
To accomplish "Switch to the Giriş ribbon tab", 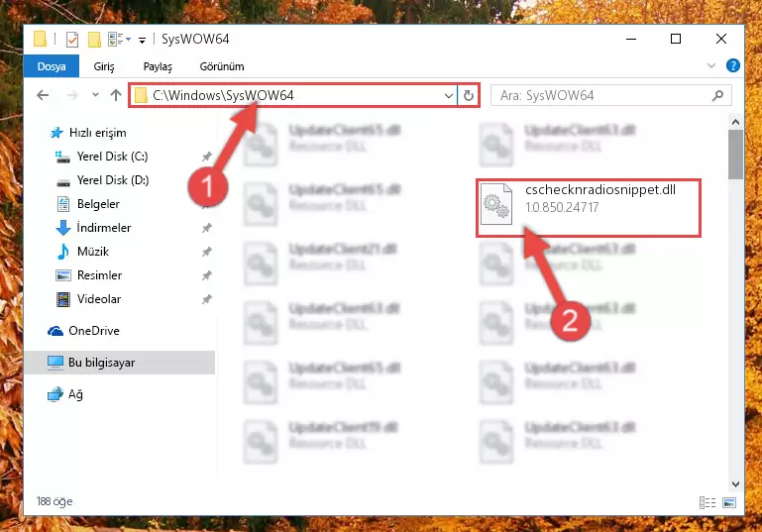I will (x=104, y=66).
